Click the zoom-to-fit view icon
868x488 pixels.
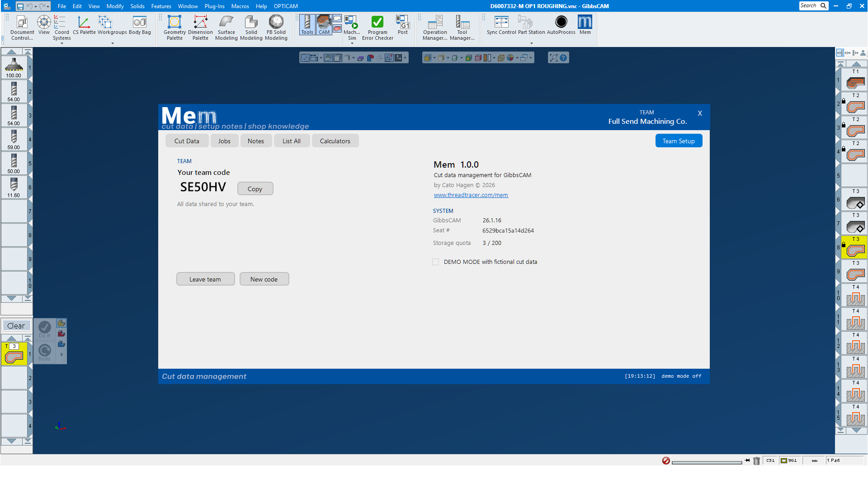[x=554, y=58]
